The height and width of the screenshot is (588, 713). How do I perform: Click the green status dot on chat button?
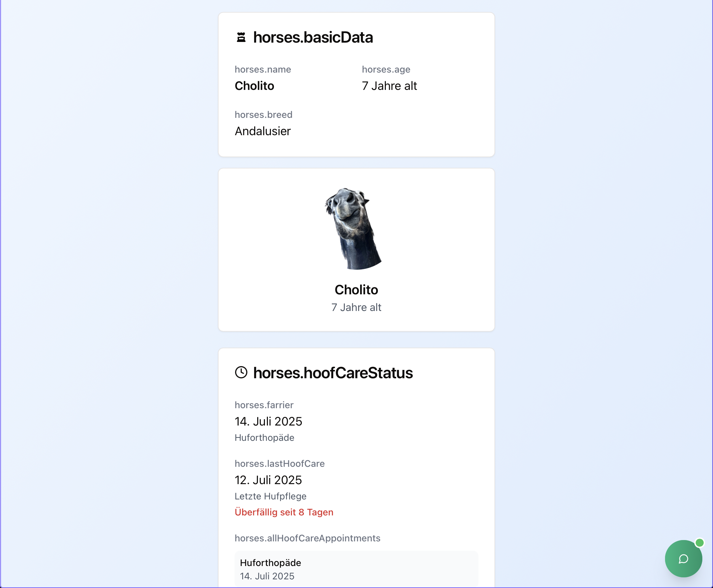[x=699, y=543]
